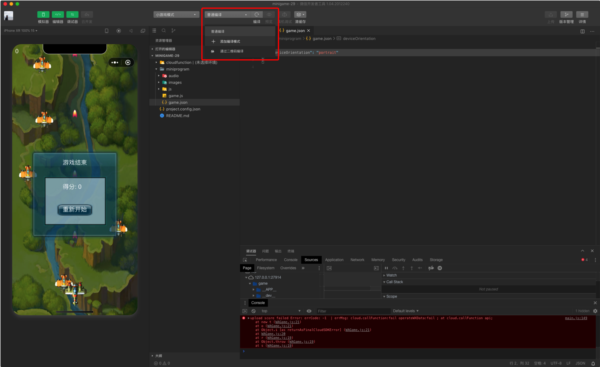Image resolution: width=600 pixels, height=367 pixels.
Task: Click the mini-game capsule close circle
Action: click(x=128, y=62)
